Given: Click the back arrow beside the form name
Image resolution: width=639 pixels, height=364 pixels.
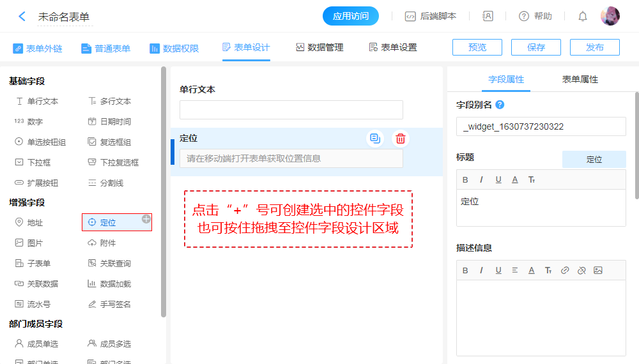Looking at the screenshot, I should (x=22, y=17).
